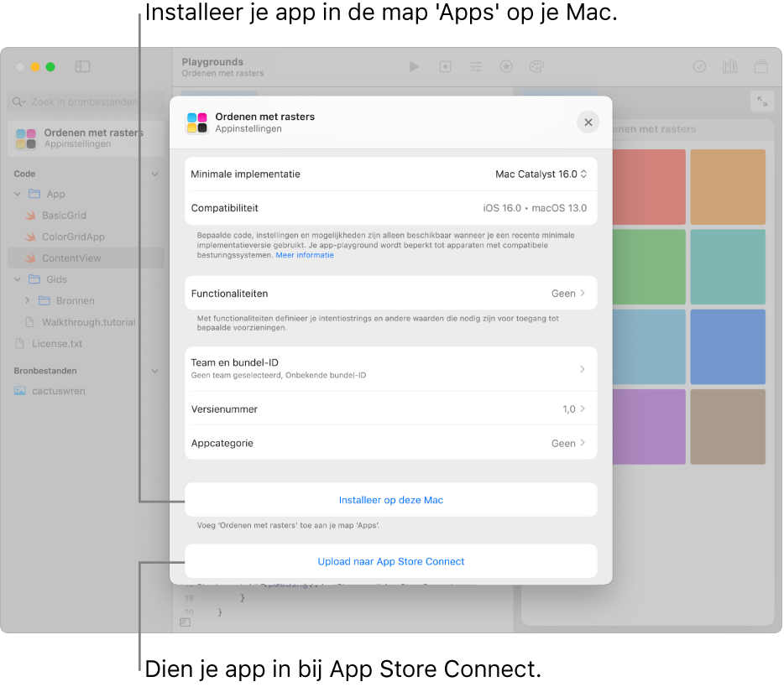Image resolution: width=784 pixels, height=687 pixels.
Task: Close the Appinstellingen dialog
Action: tap(588, 122)
